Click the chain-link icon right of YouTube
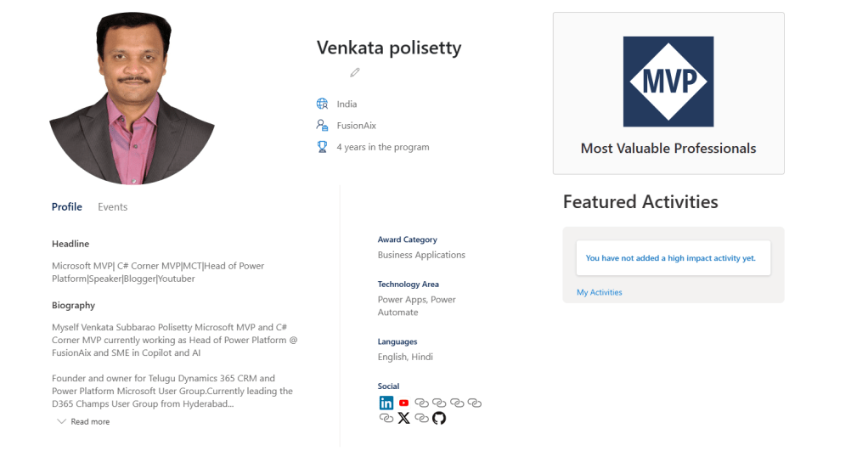868x451 pixels. pyautogui.click(x=421, y=403)
